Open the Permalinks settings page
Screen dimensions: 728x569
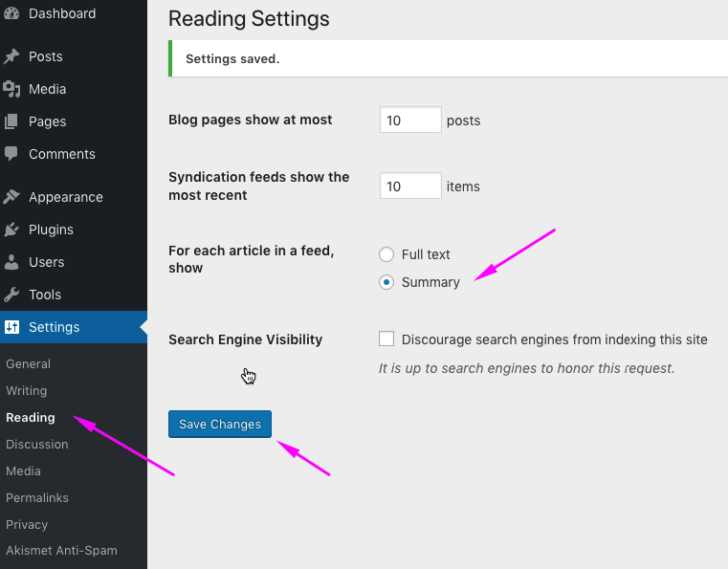coord(37,497)
